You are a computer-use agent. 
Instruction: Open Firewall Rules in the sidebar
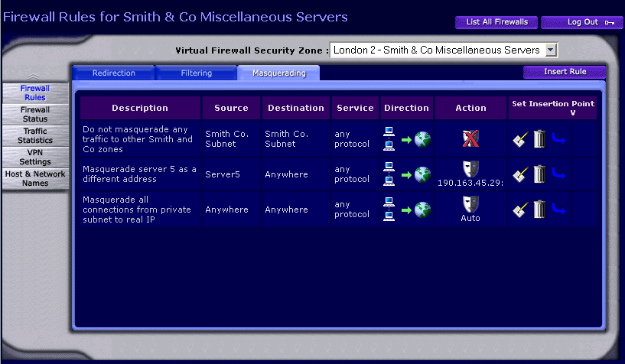tap(35, 93)
